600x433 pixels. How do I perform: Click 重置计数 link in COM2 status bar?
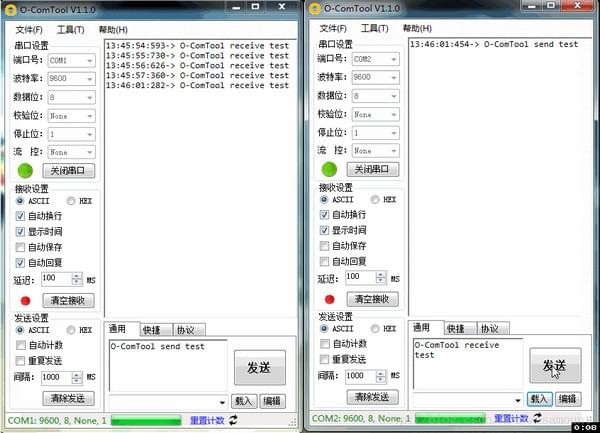point(511,418)
